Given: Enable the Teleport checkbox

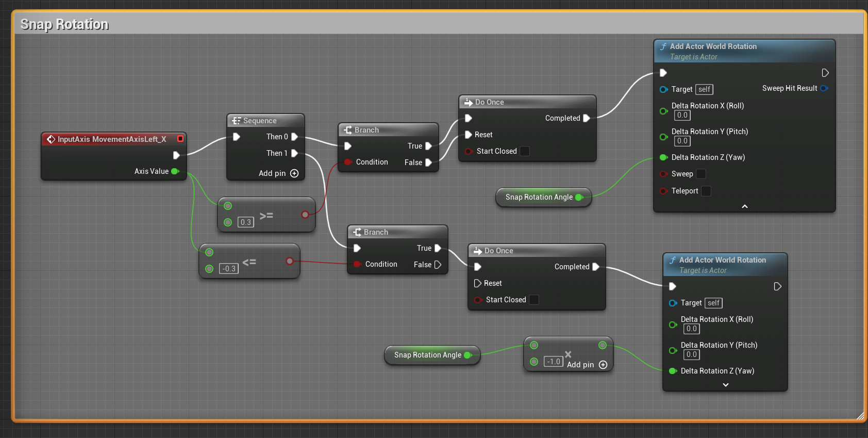Looking at the screenshot, I should click(x=706, y=191).
